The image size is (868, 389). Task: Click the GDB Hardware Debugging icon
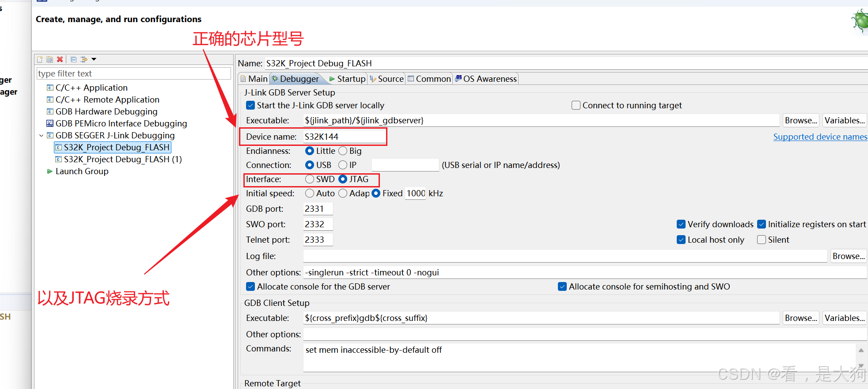point(50,111)
